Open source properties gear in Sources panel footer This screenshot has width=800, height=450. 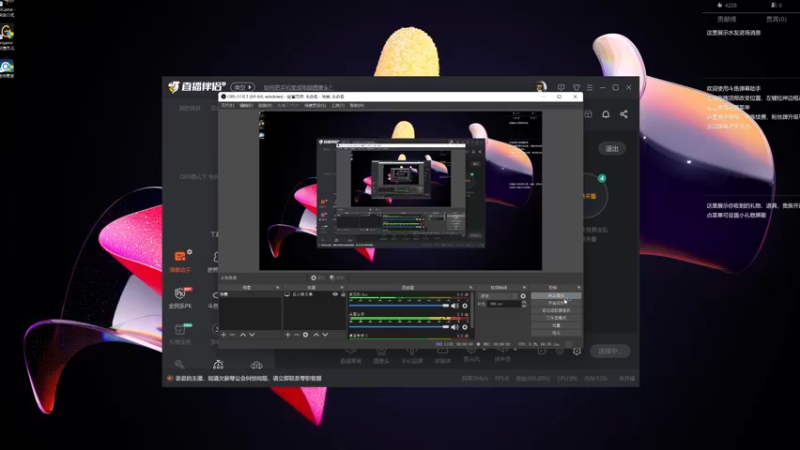coord(306,335)
